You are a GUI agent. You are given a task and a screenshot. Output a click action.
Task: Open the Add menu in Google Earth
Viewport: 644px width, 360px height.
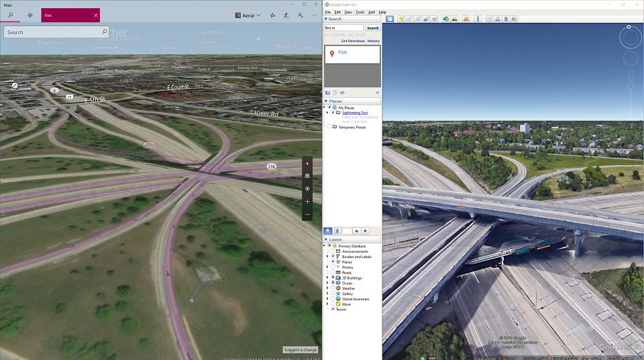pos(371,12)
